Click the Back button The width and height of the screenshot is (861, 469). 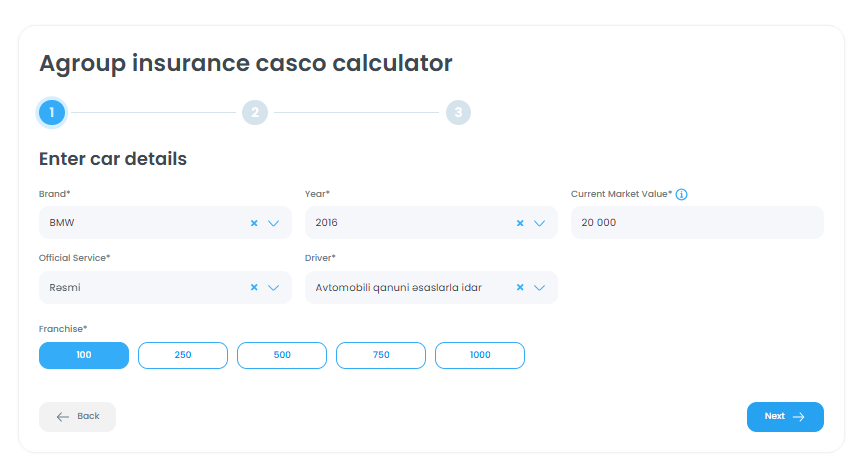(77, 416)
